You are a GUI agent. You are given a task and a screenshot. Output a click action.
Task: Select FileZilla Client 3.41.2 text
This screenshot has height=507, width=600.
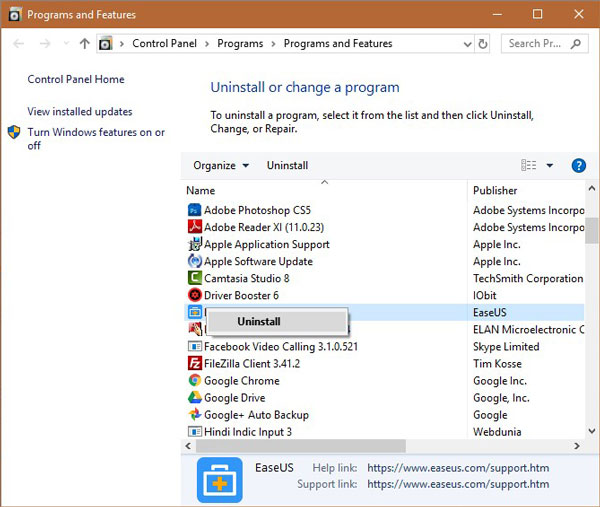click(252, 364)
